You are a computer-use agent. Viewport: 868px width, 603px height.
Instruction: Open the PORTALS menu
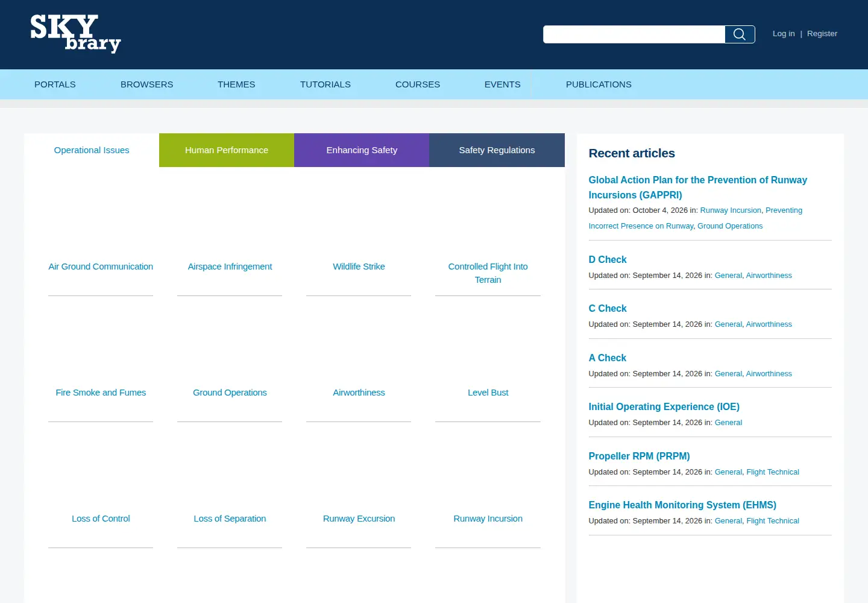pos(55,84)
